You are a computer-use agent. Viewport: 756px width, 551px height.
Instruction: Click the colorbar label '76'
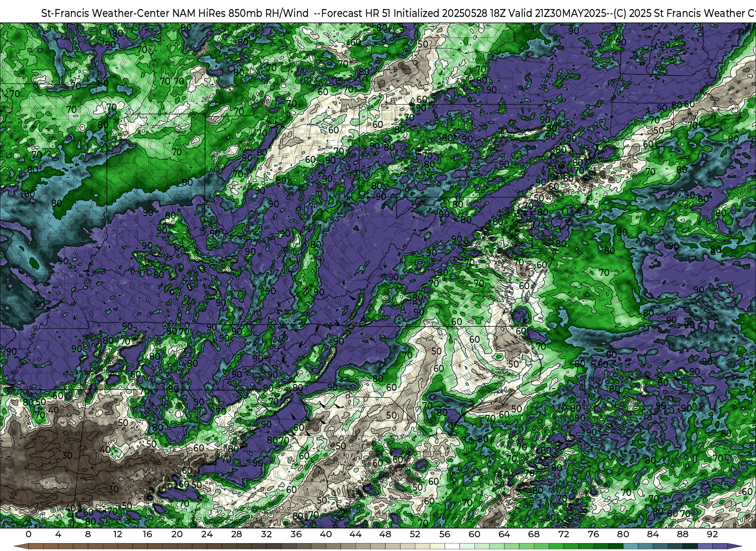593,534
